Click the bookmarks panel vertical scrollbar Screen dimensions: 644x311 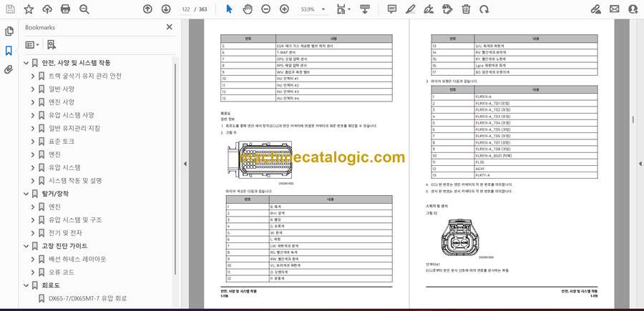(175, 168)
